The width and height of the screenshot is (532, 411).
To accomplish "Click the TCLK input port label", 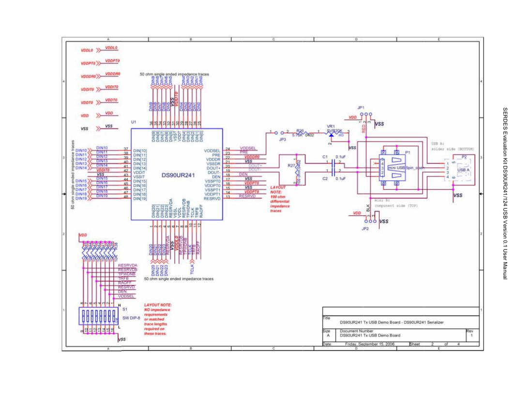I will coord(193,266).
